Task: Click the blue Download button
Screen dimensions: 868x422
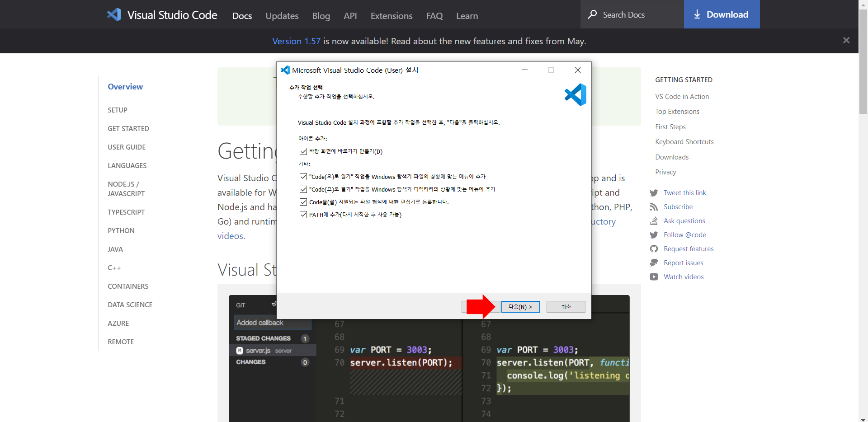Action: point(722,14)
